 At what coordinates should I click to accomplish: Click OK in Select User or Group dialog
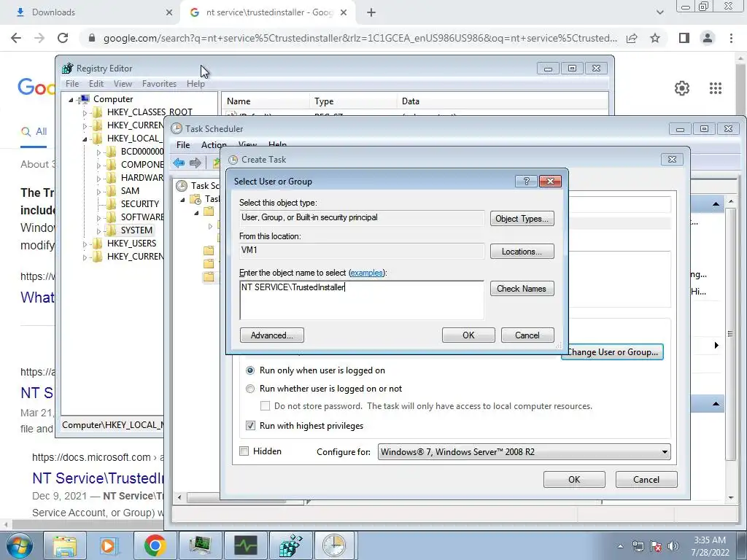468,335
